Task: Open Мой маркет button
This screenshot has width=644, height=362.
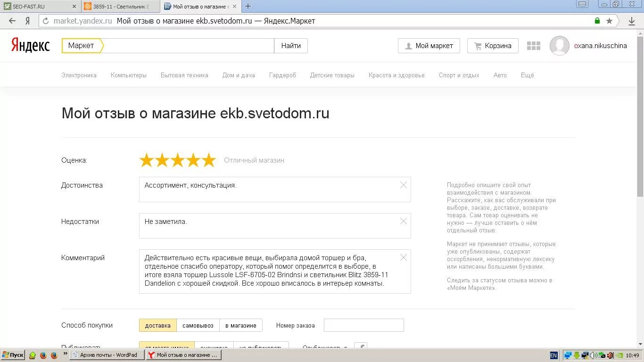Action: coord(429,46)
